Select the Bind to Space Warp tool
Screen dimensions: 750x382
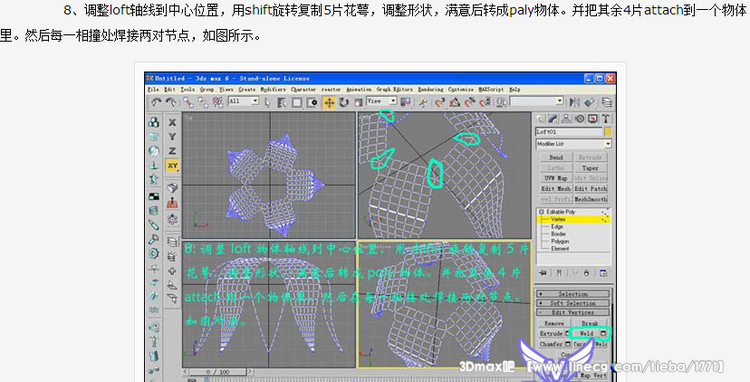click(218, 102)
